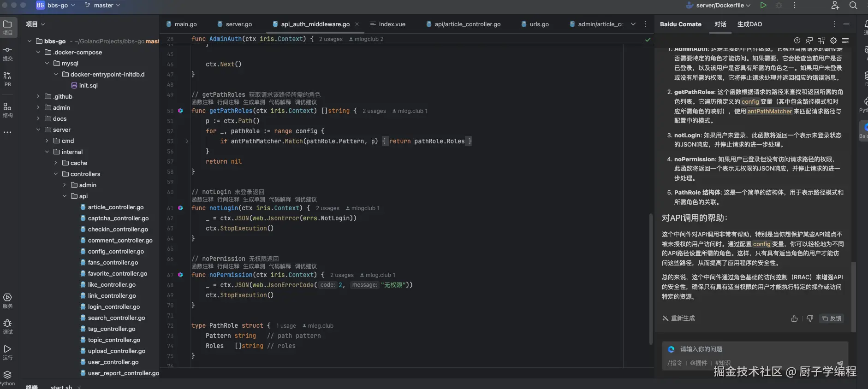
Task: Open the Commit (提交) tool window
Action: tap(8, 53)
